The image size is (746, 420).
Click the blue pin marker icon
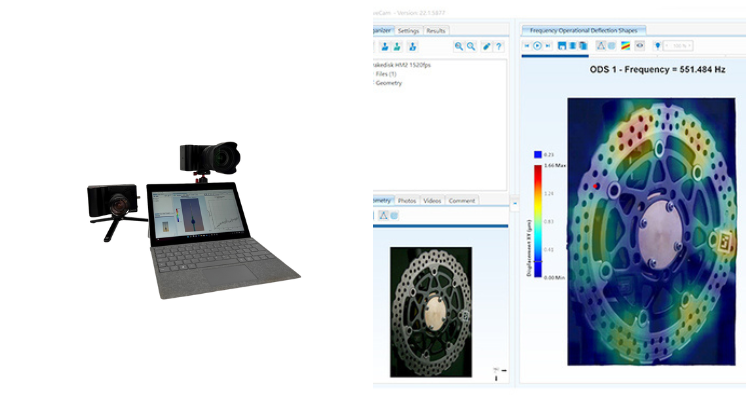point(658,46)
